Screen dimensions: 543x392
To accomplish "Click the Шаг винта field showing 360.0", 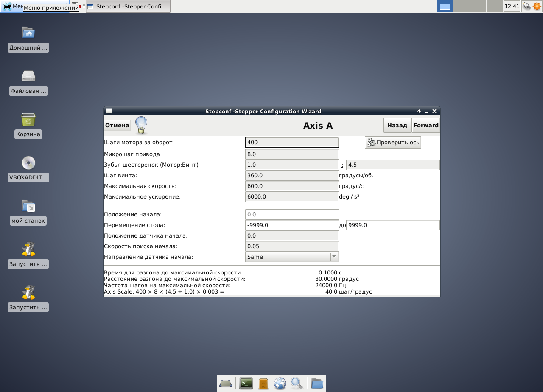I will click(x=292, y=176).
